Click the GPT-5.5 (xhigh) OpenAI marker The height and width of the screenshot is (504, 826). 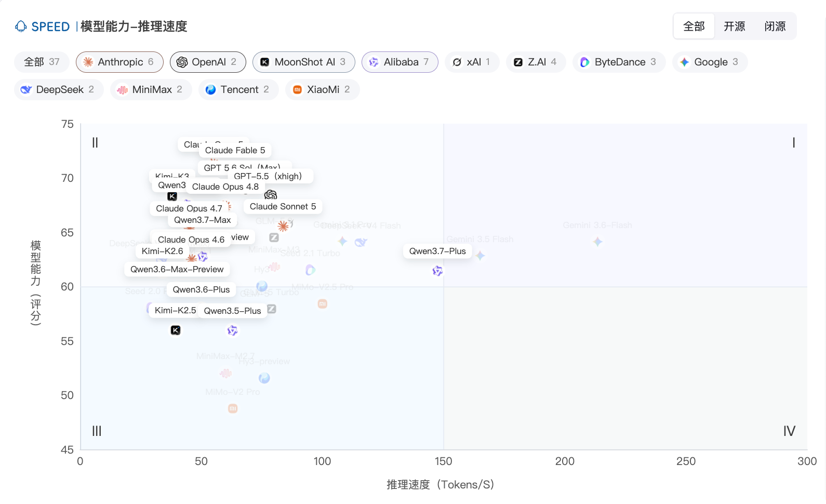(x=271, y=195)
